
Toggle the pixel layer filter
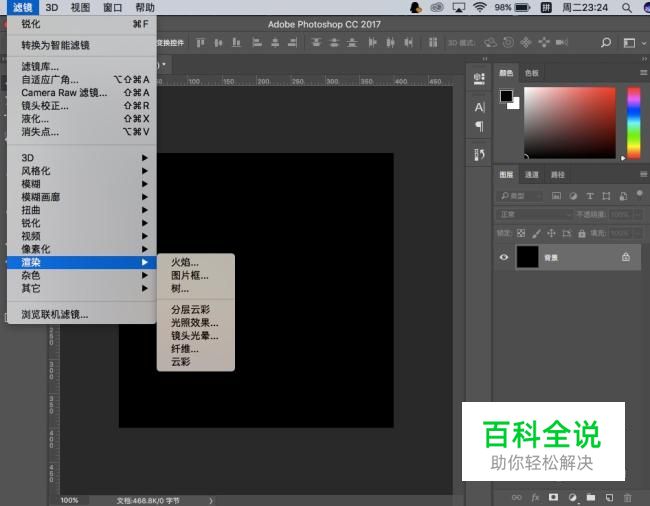coord(556,196)
